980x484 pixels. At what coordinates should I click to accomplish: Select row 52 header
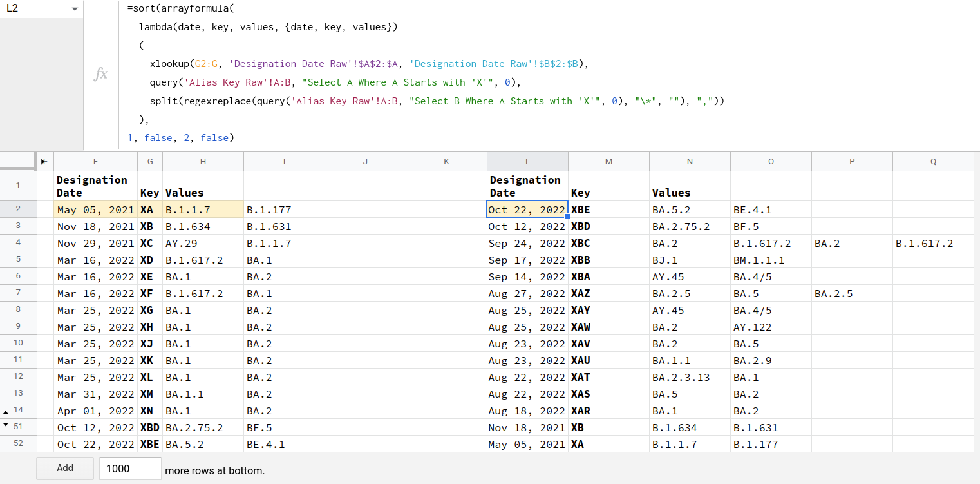18,443
